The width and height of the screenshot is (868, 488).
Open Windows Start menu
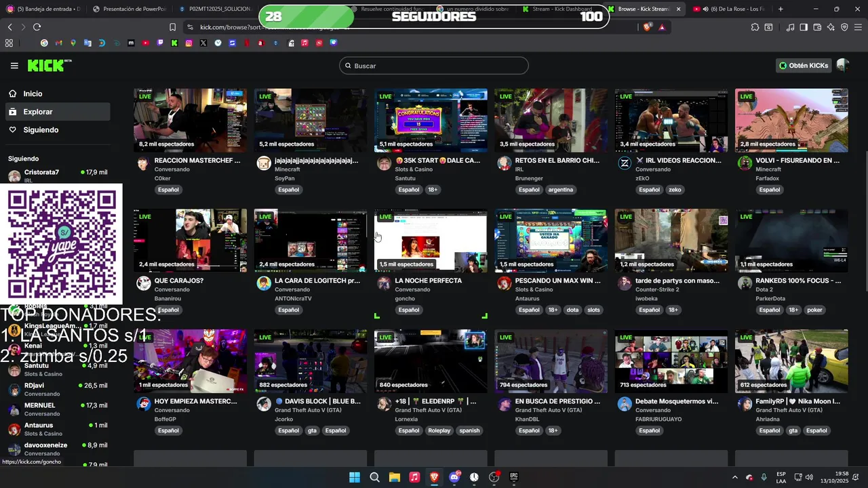click(x=355, y=477)
